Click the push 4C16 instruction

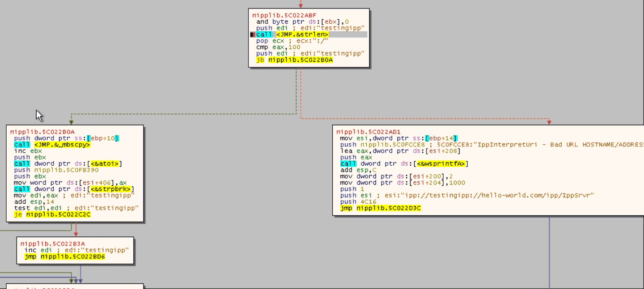(358, 202)
